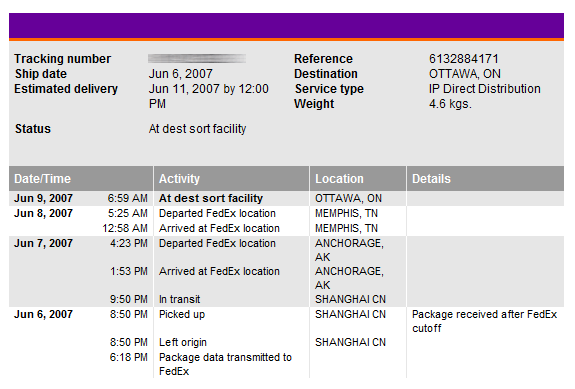Select the 4.6 kgs weight value
The height and width of the screenshot is (389, 575).
[x=450, y=104]
